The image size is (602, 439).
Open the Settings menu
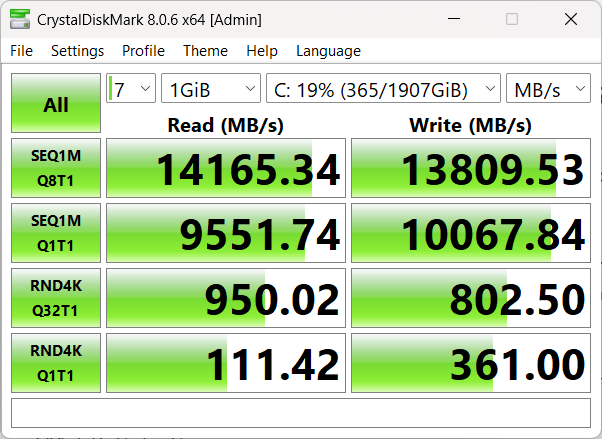pos(77,51)
